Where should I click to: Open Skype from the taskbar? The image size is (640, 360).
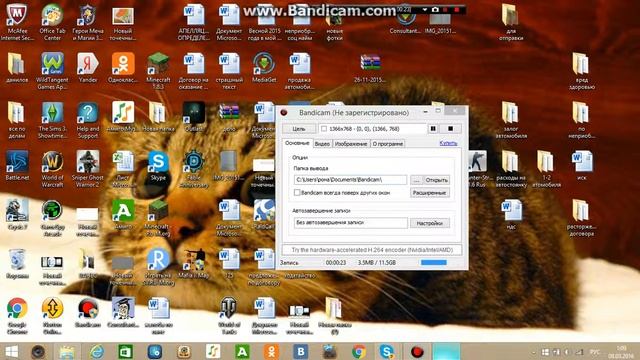386,351
